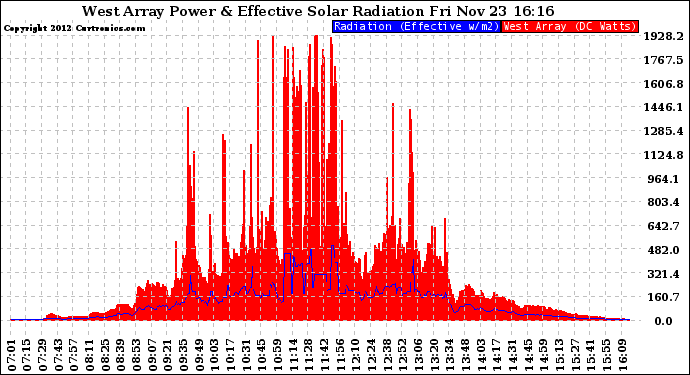Click the Copyright 2012 Cartronics.com text
Screen dimensions: 690x375
click(x=74, y=29)
